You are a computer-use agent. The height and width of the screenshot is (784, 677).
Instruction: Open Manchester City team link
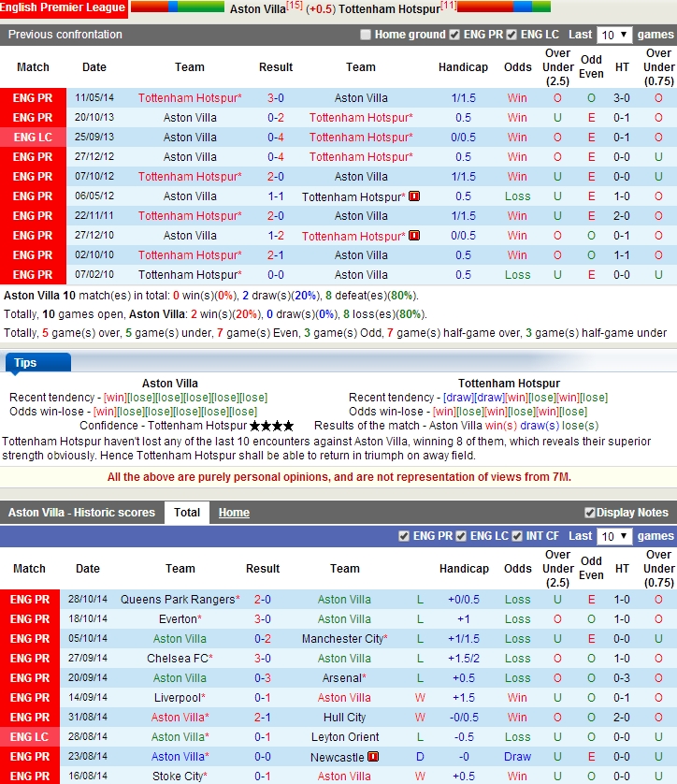tap(342, 638)
